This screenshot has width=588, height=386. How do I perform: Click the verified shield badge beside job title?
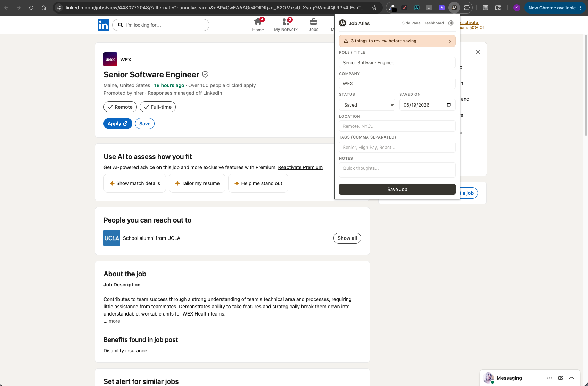205,74
